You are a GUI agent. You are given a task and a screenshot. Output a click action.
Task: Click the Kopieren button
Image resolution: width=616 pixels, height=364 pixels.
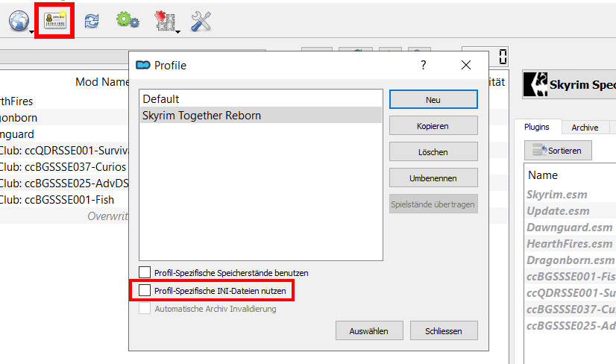click(x=433, y=126)
